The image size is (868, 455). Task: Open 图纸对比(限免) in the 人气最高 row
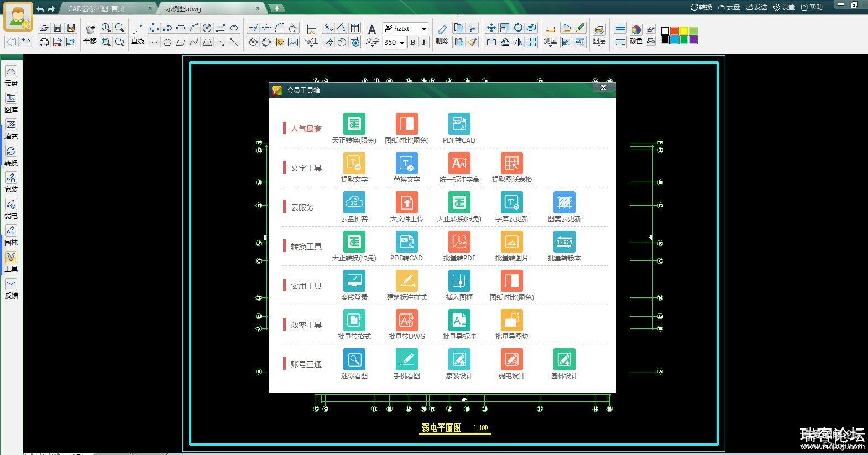[x=406, y=129]
